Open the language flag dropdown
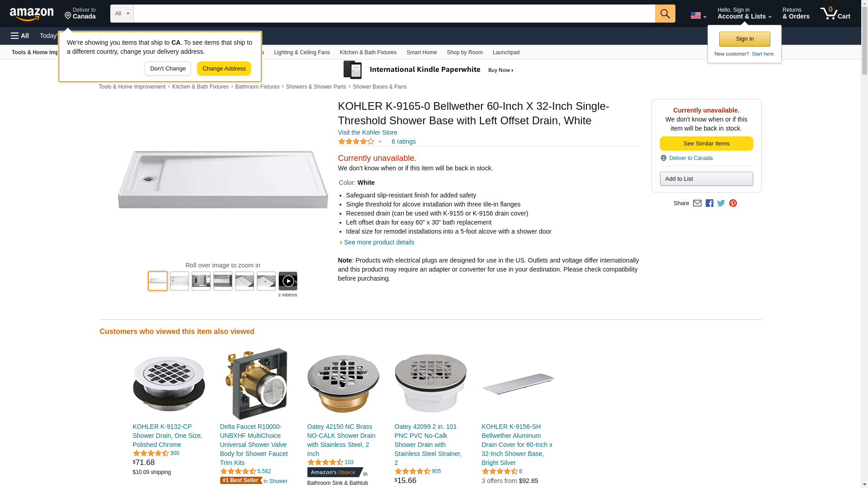868x488 pixels. pos(698,15)
